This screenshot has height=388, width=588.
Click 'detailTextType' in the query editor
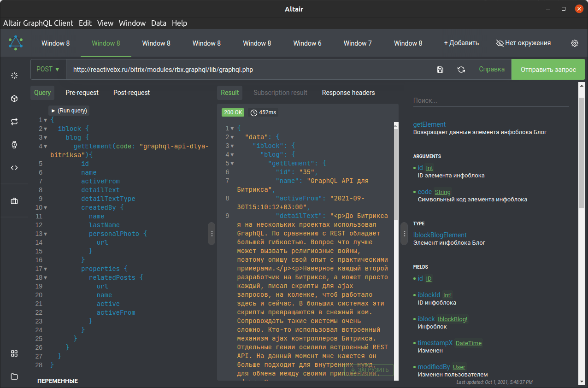coord(108,199)
